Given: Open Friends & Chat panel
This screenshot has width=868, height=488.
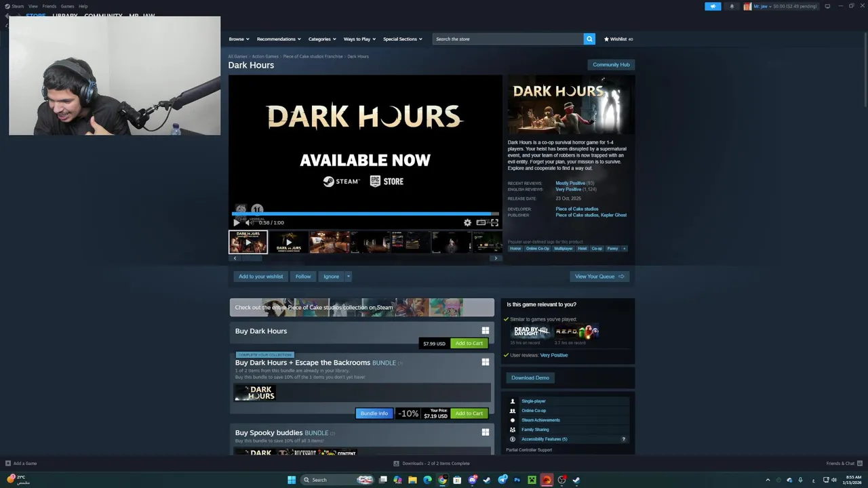Looking at the screenshot, I should coord(843,464).
